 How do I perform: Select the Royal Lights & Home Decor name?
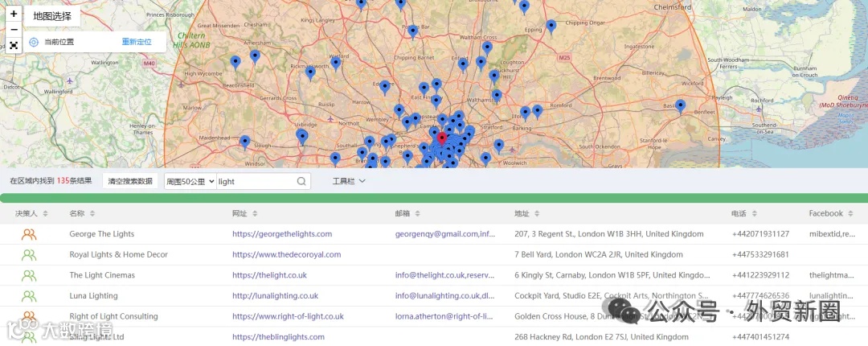tap(118, 254)
